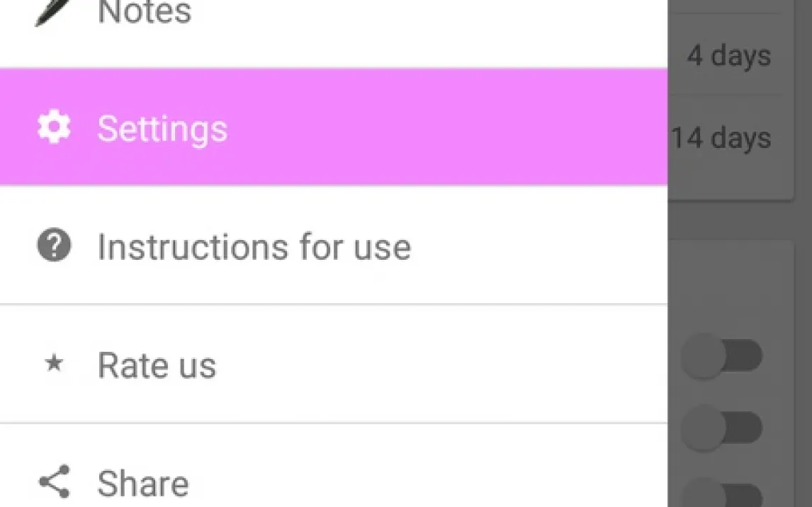Screen dimensions: 812x507
Task: Choose the Rate us text
Action: pos(157,365)
